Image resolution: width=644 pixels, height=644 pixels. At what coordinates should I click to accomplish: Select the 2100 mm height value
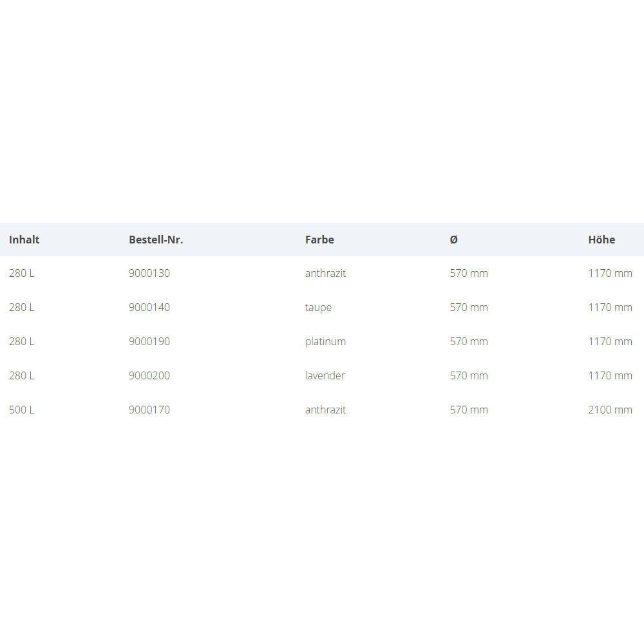(610, 410)
